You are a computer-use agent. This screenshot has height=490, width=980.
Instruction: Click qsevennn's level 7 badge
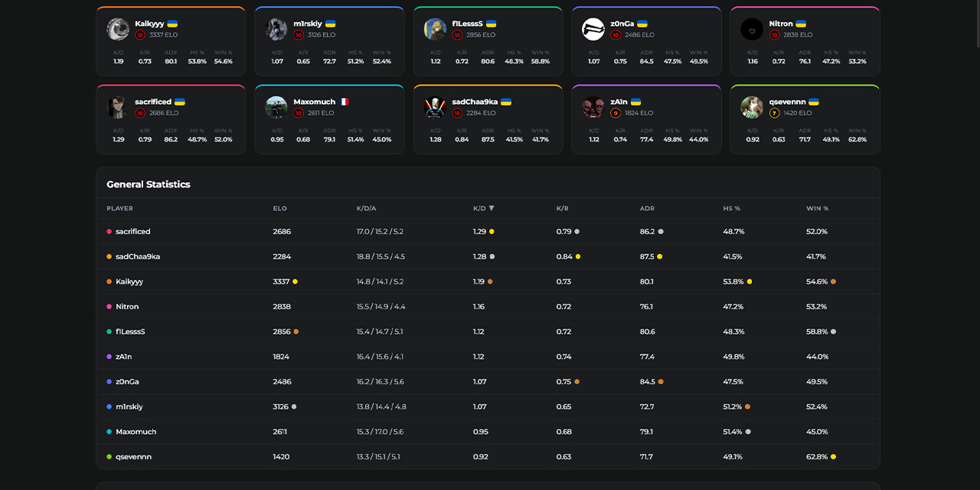tap(774, 113)
